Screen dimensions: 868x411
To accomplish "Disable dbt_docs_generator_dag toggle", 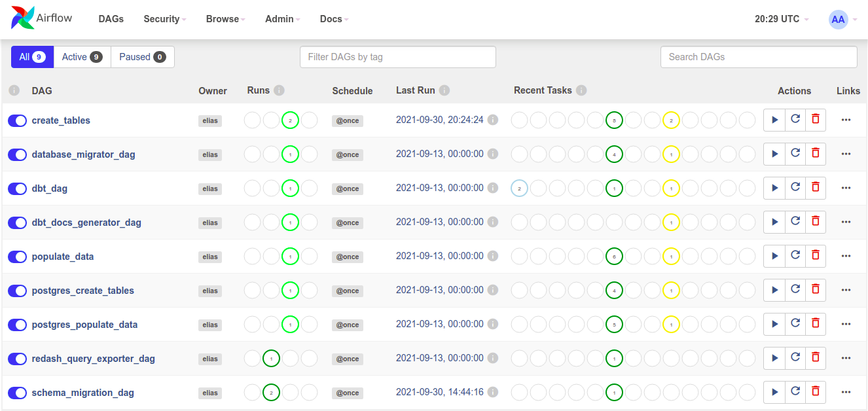I will [17, 223].
